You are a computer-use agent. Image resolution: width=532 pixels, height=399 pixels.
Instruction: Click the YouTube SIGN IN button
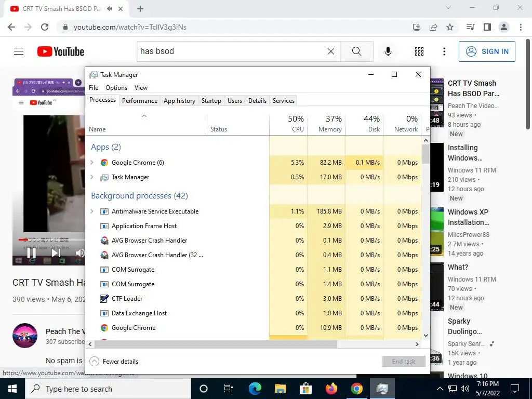487,51
